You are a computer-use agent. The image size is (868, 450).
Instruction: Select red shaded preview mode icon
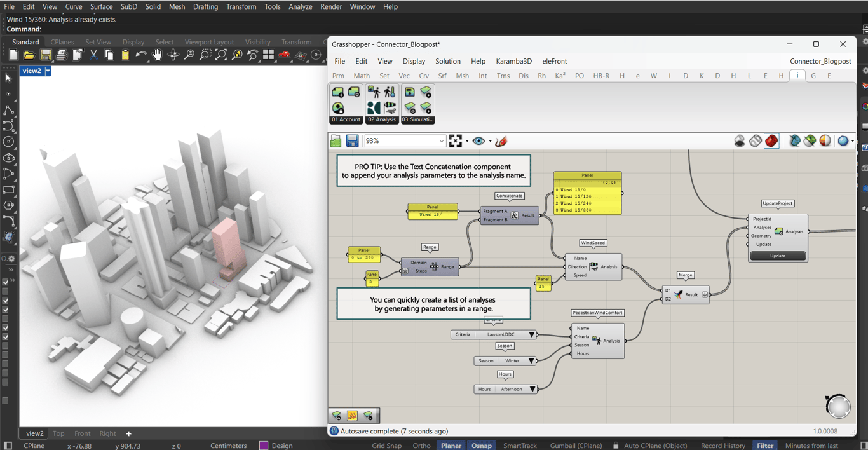(x=771, y=141)
